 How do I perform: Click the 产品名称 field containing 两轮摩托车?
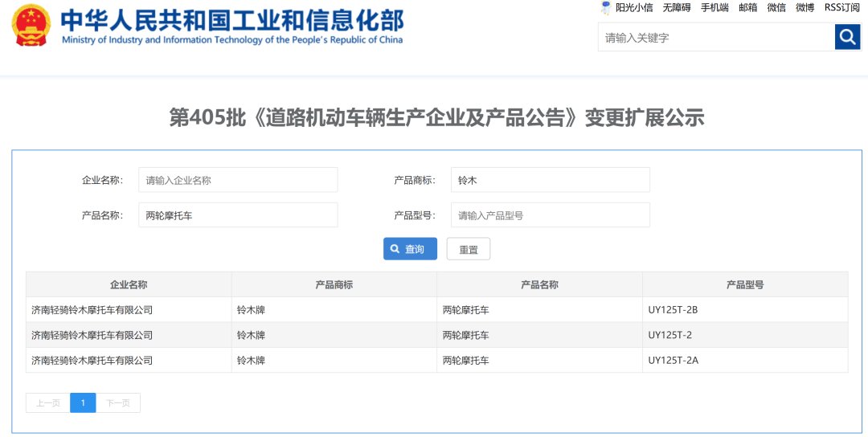[x=238, y=215]
